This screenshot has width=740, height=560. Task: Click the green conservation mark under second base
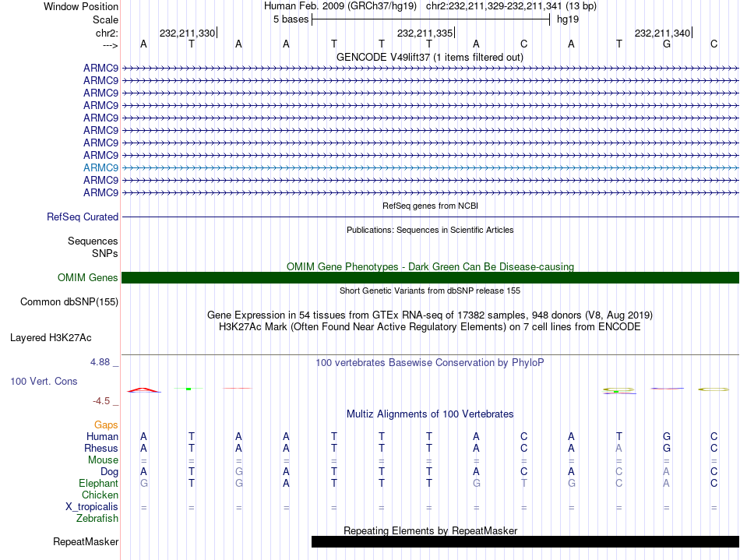tap(189, 389)
